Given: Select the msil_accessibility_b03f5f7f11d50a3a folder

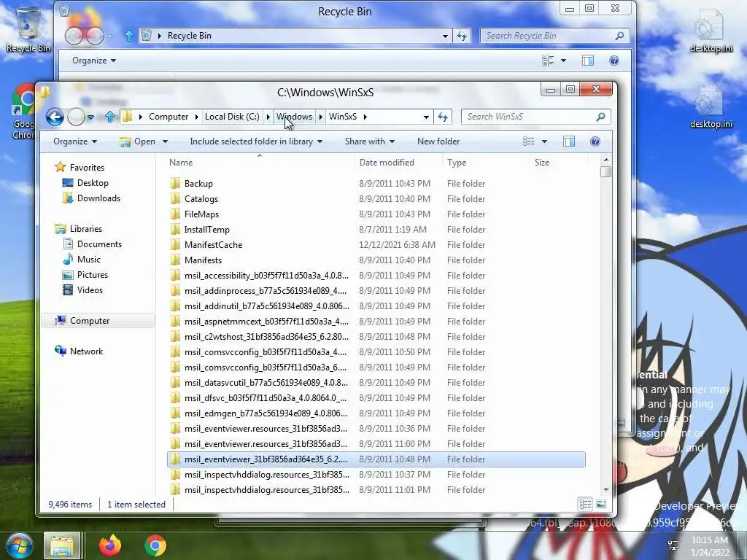Looking at the screenshot, I should [x=376, y=276].
